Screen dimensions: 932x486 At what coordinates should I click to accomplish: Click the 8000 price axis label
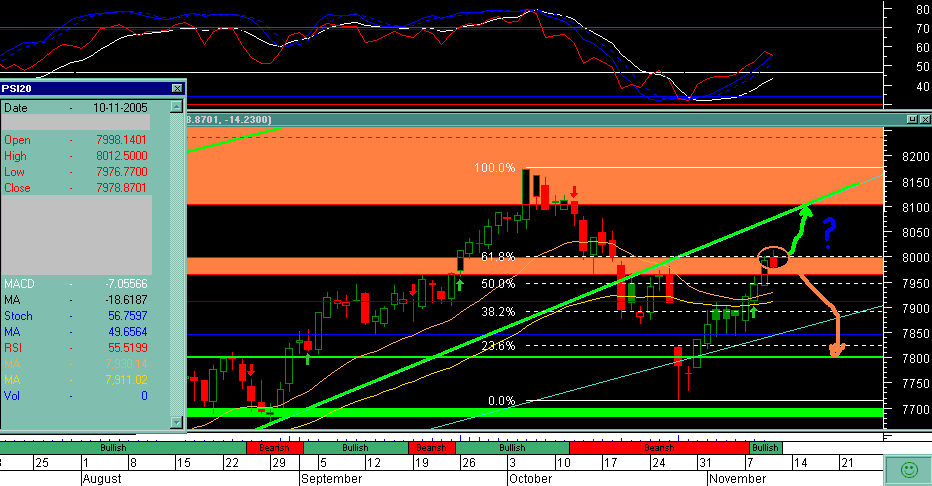915,258
